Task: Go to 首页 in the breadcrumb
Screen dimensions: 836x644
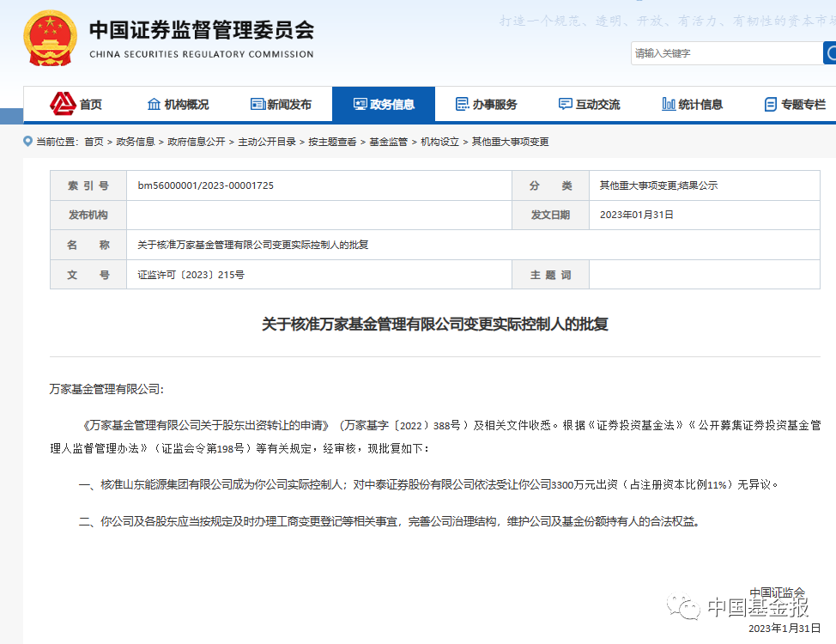Action: coord(94,142)
